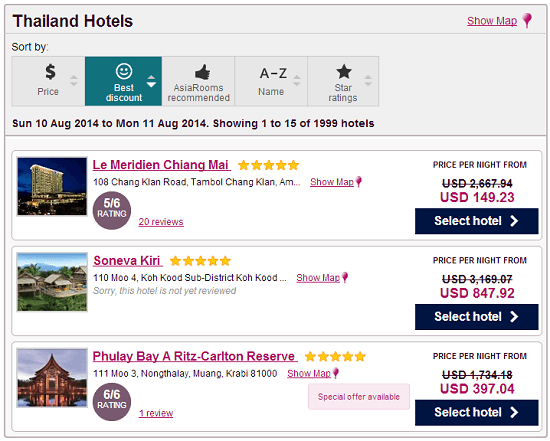
Task: Click the thumbs-up AsiaRooms recommended icon
Action: pos(202,72)
